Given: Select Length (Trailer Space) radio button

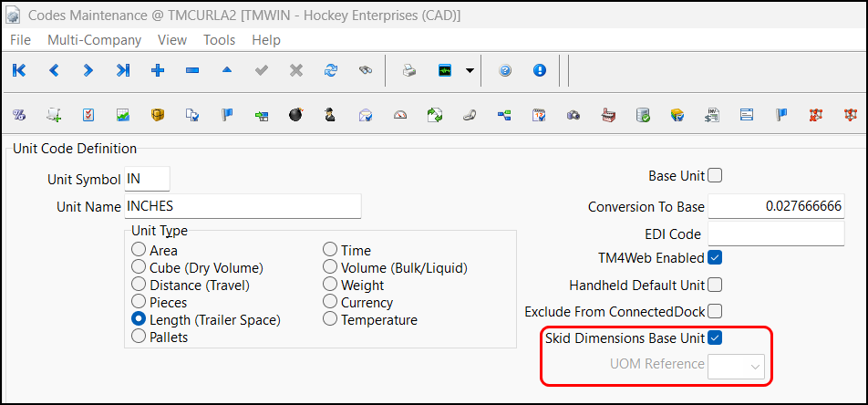Looking at the screenshot, I should [x=139, y=319].
